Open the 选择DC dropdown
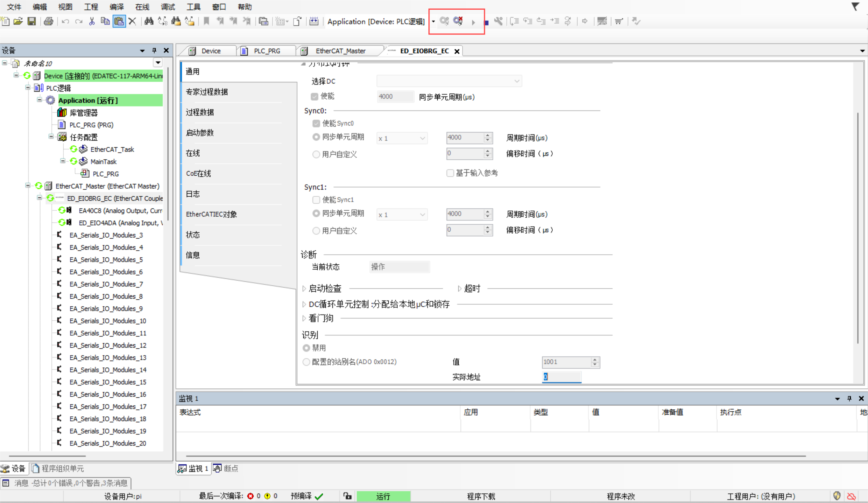Image resolution: width=868 pixels, height=503 pixels. tap(449, 81)
